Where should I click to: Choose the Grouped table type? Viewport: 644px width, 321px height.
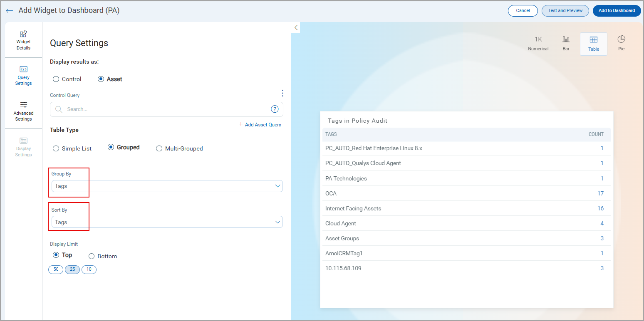click(x=111, y=147)
